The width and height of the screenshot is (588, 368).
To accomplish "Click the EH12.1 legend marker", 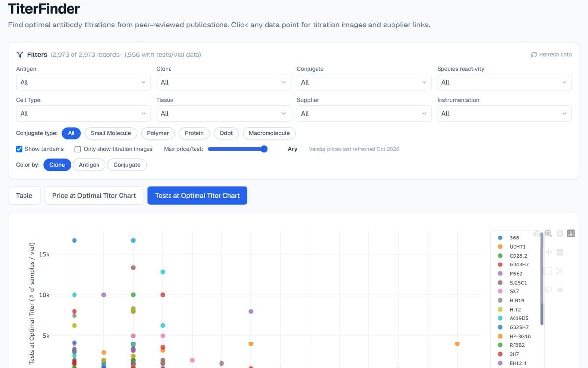I will point(500,363).
